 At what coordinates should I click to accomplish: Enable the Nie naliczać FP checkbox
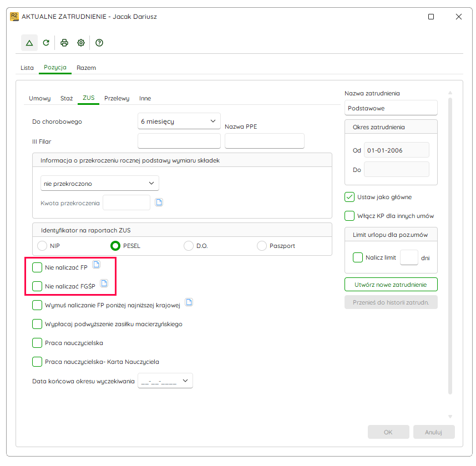pyautogui.click(x=37, y=267)
